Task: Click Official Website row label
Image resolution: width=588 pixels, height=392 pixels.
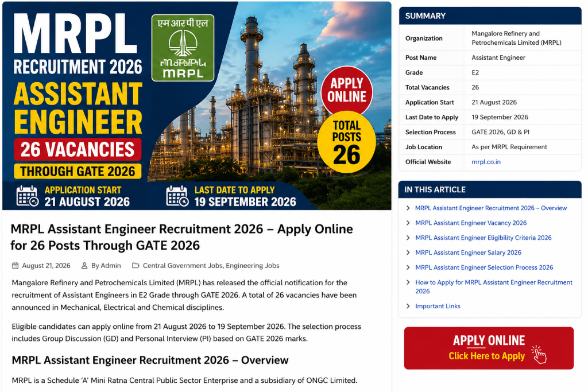Action: [x=428, y=162]
